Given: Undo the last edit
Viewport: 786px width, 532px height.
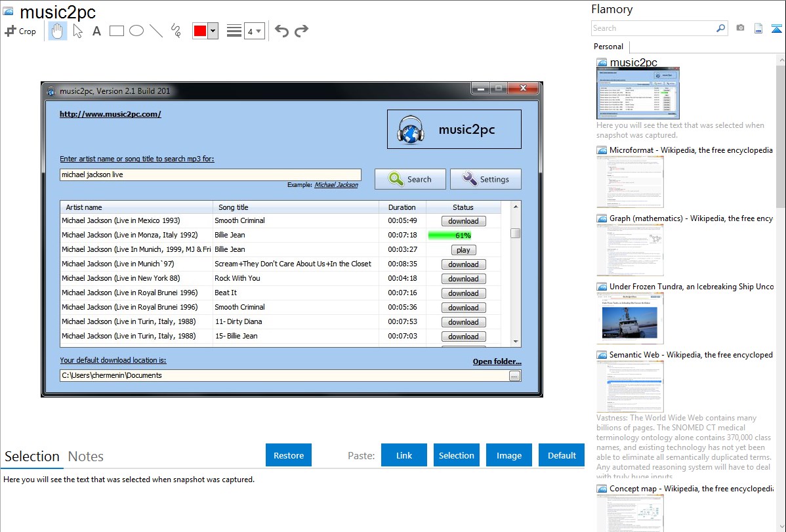Looking at the screenshot, I should [x=281, y=31].
